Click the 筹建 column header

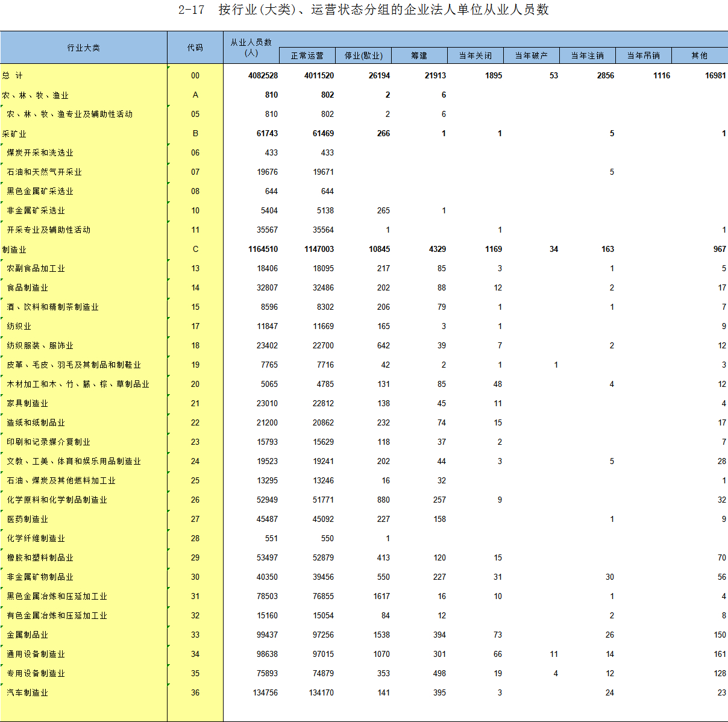click(419, 55)
